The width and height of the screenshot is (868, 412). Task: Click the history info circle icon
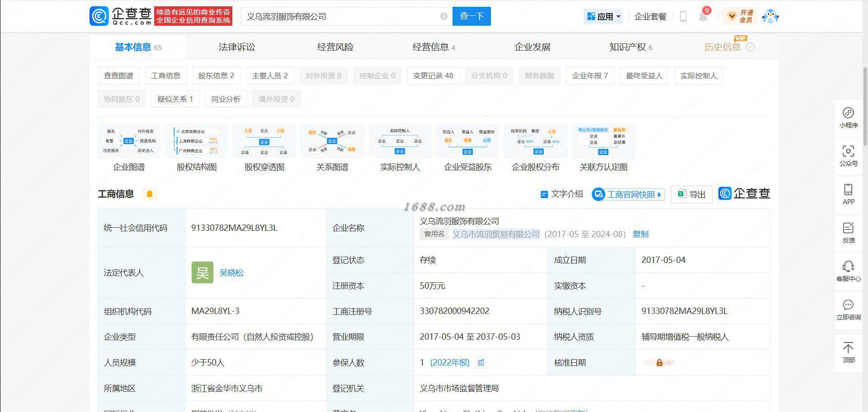coord(750,47)
